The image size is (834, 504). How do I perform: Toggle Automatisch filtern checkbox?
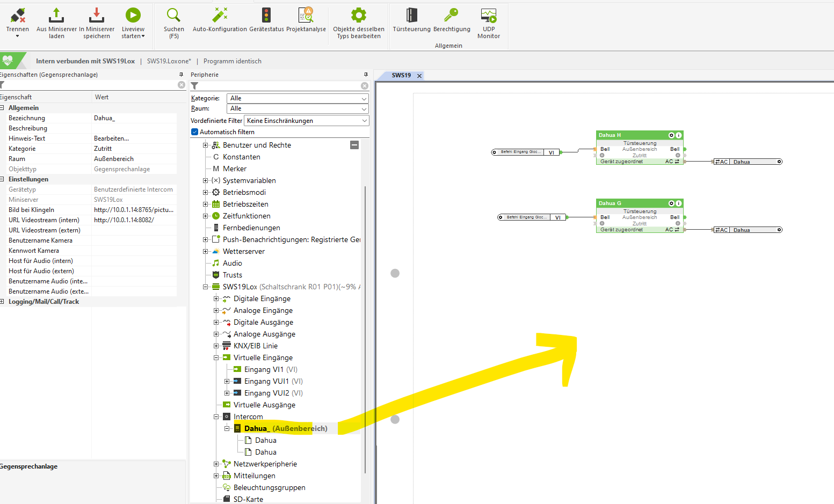tap(195, 132)
